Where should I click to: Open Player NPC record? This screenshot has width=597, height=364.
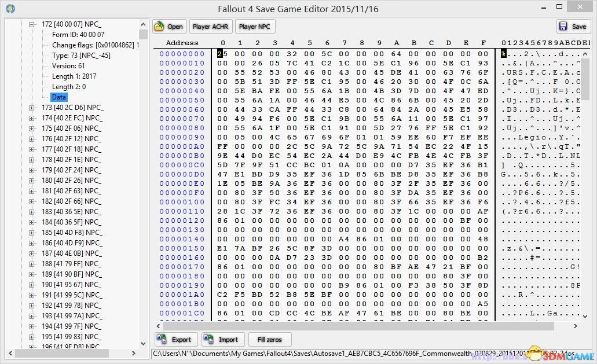tap(255, 27)
